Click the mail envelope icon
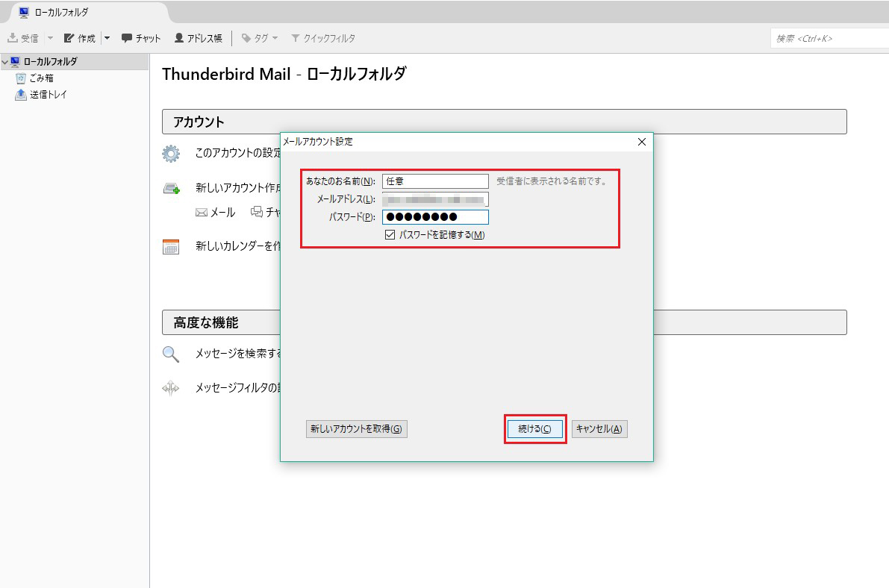Image resolution: width=889 pixels, height=588 pixels. click(x=202, y=213)
